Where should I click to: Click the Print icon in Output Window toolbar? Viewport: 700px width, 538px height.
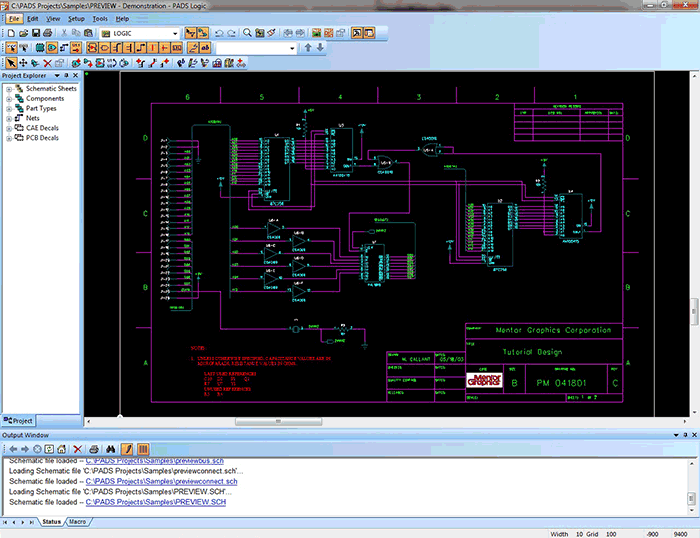[x=94, y=449]
